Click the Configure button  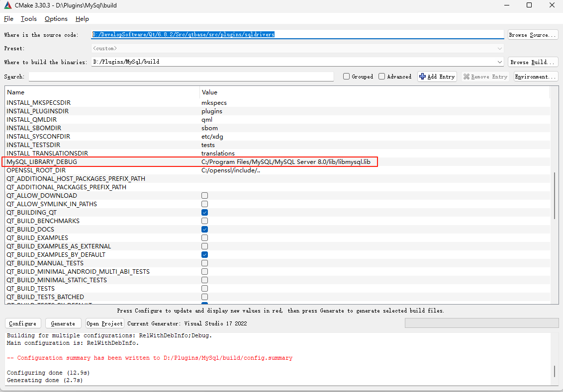pyautogui.click(x=23, y=323)
